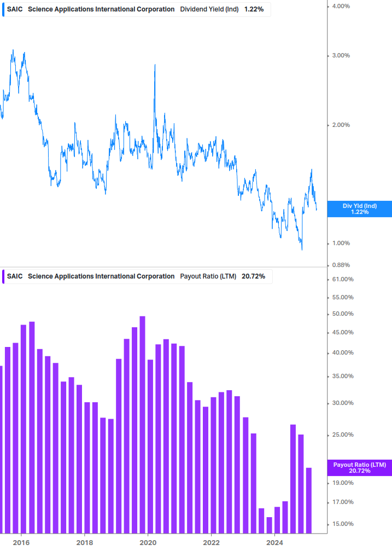Click the 2024 label on the time axis
Viewport: 392px width, 550px height.
pos(274,543)
